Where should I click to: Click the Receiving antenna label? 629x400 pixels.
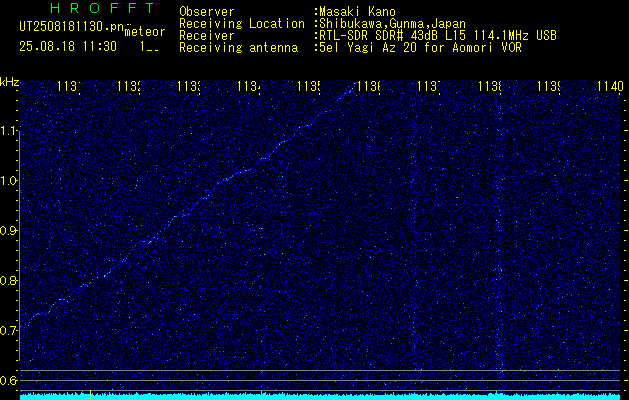239,48
